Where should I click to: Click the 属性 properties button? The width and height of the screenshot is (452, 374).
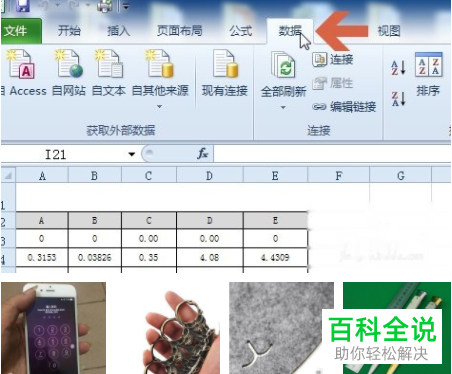[333, 83]
